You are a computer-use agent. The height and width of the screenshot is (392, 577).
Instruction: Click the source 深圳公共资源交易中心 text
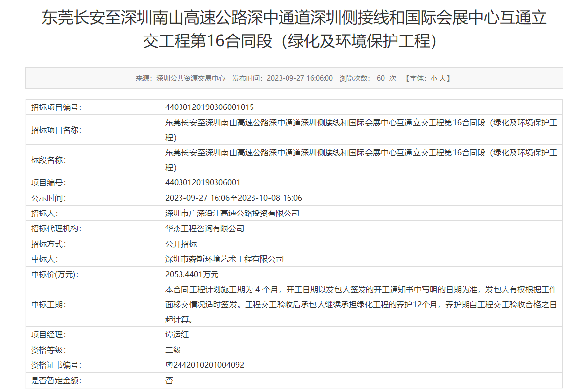tap(191, 78)
